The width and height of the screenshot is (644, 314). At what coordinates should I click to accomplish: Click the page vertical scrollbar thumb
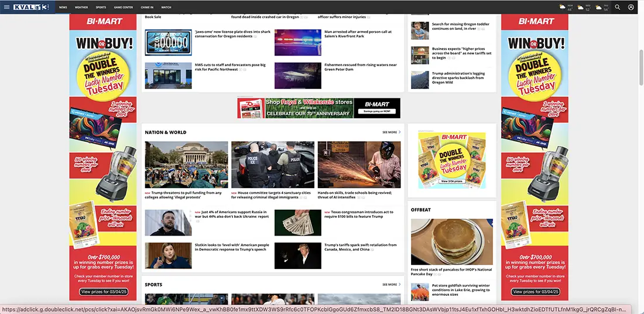(640, 68)
